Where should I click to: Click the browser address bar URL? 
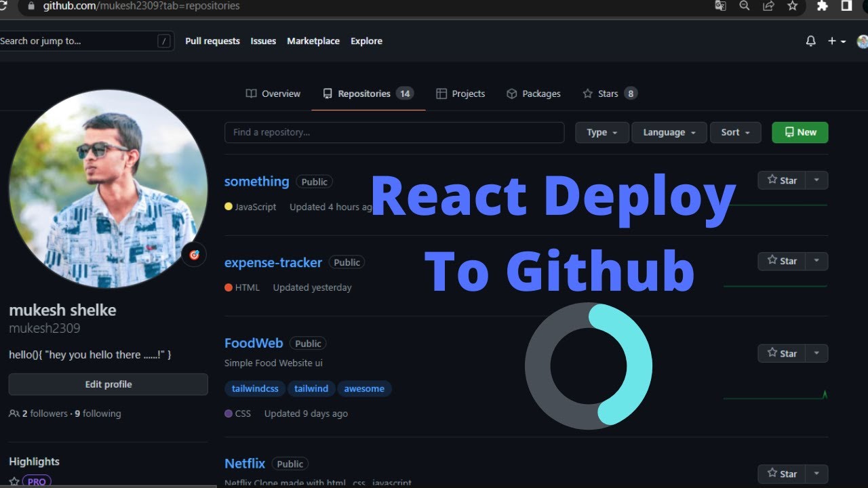pyautogui.click(x=141, y=5)
